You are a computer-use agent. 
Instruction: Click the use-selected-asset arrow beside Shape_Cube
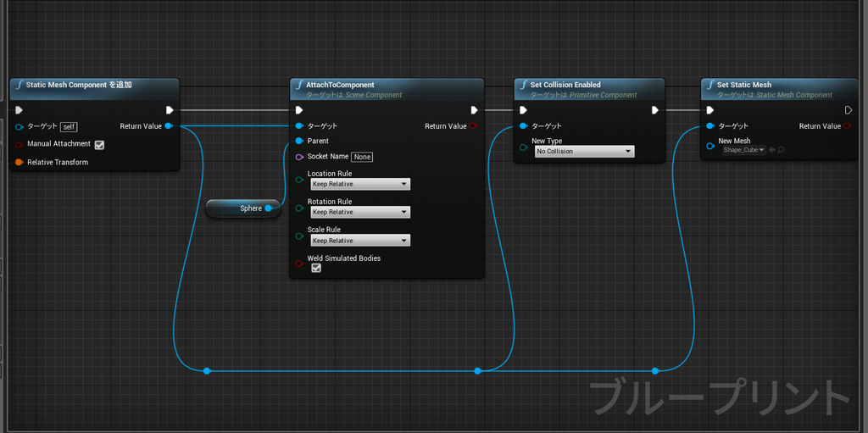pos(772,150)
